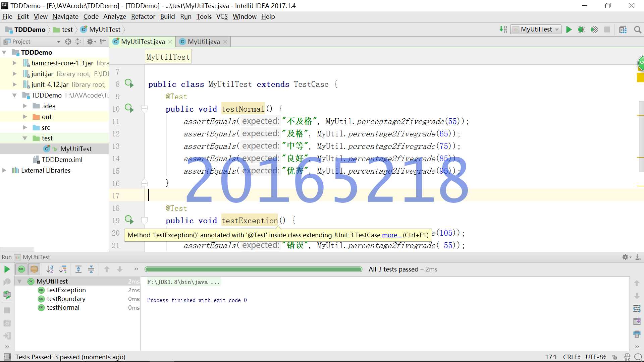Click yellow warning indicator in editor stripe

tap(640, 77)
